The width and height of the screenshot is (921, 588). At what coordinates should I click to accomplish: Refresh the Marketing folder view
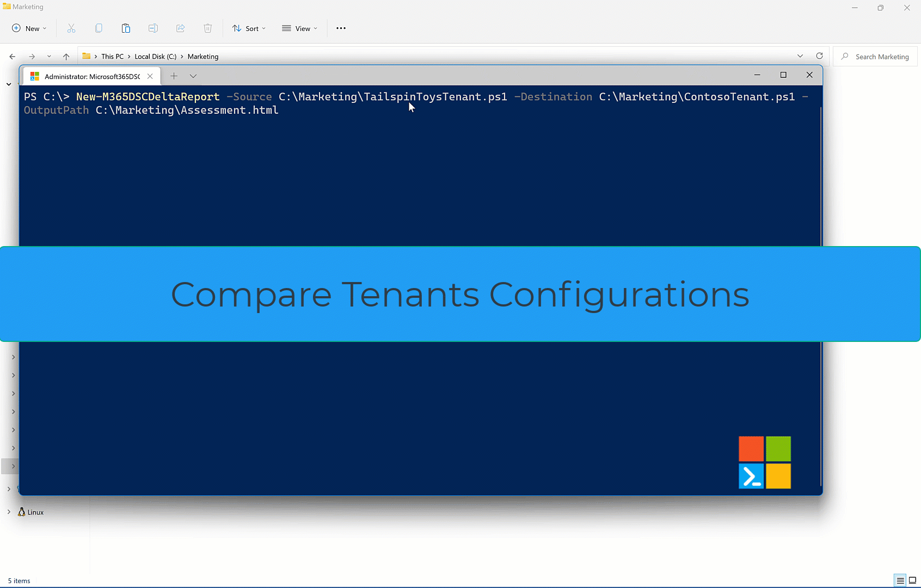[x=819, y=56]
